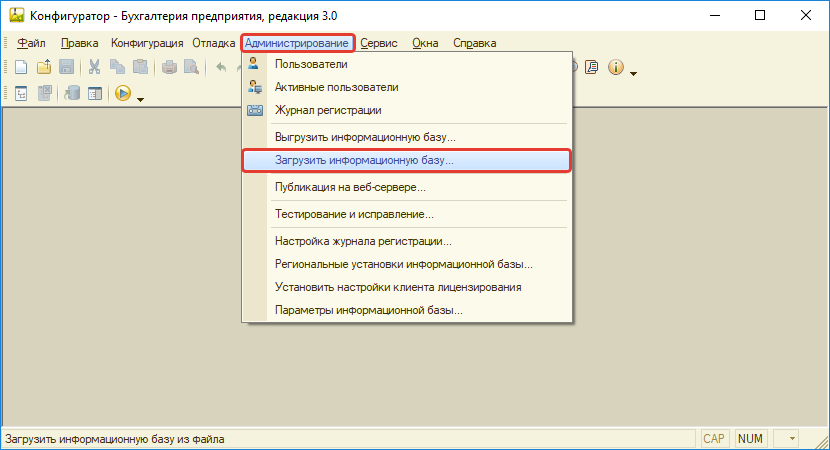Click the properties palette window icon
Screen dimensions: 830x450
click(95, 94)
